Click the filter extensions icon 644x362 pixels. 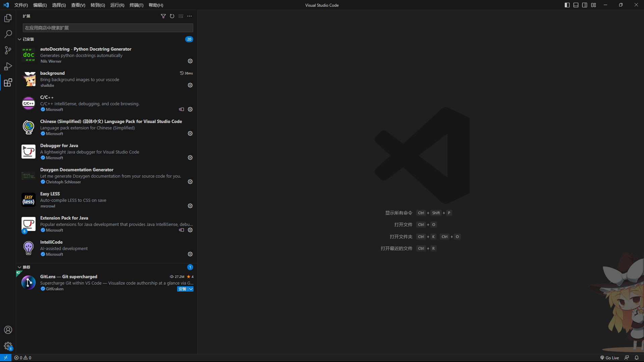click(163, 16)
